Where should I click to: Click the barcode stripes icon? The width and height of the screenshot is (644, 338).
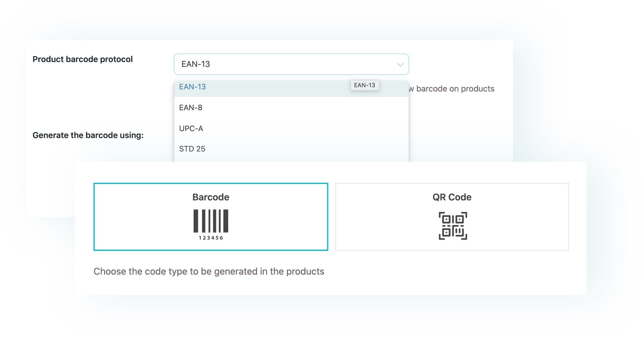click(211, 221)
